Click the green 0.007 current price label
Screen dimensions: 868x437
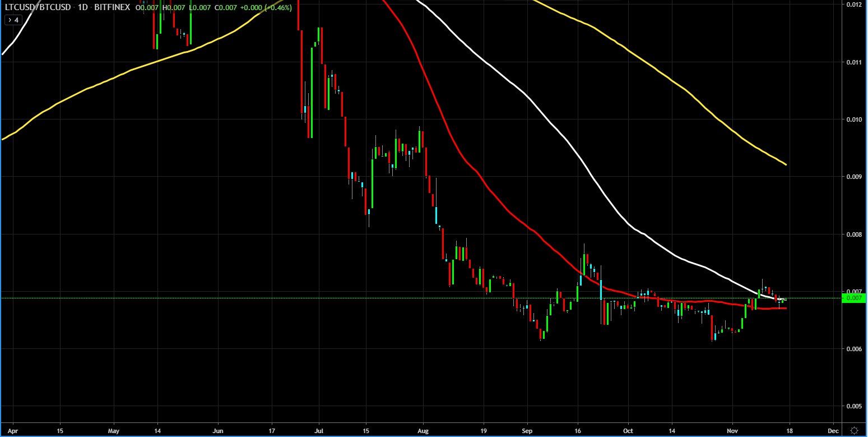tap(854, 298)
